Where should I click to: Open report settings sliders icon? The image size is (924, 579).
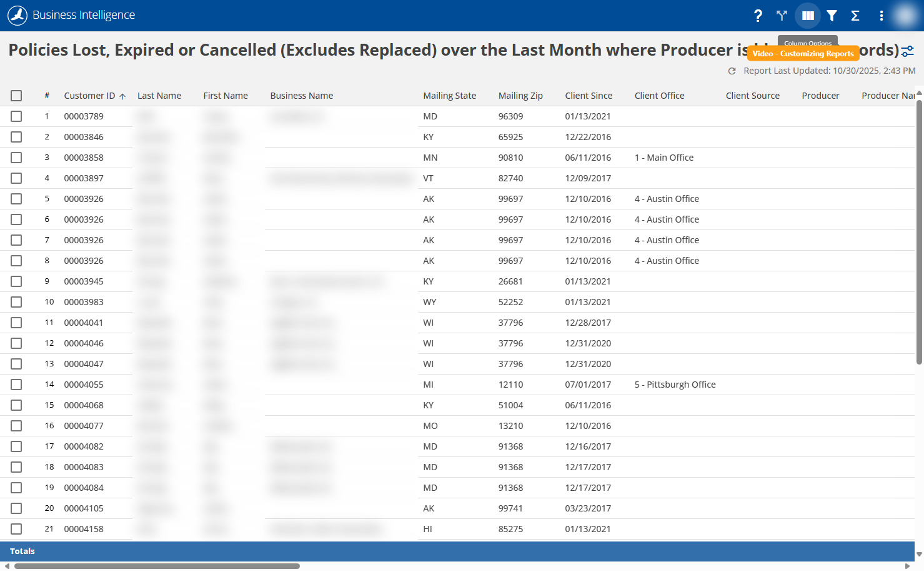908,51
